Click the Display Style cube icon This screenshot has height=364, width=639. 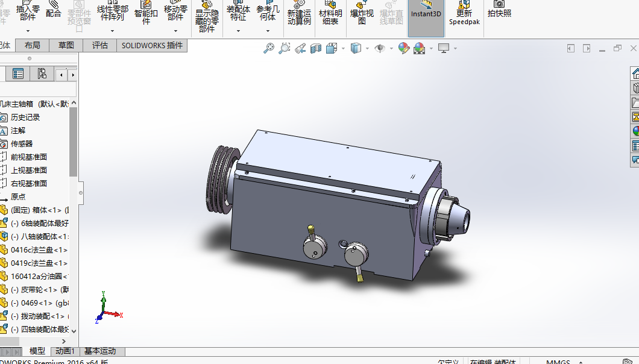pyautogui.click(x=356, y=48)
